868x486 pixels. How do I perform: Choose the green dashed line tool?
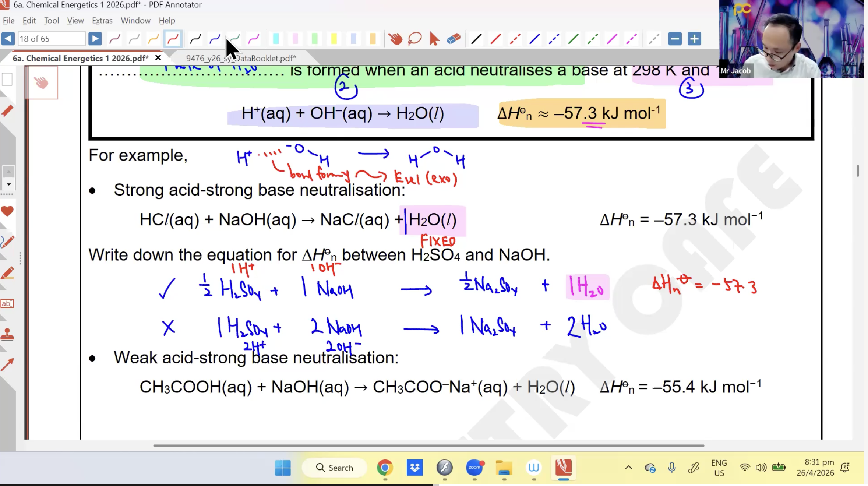(x=592, y=39)
